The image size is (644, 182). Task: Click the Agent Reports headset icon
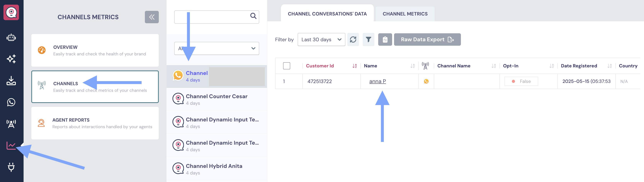tap(41, 123)
